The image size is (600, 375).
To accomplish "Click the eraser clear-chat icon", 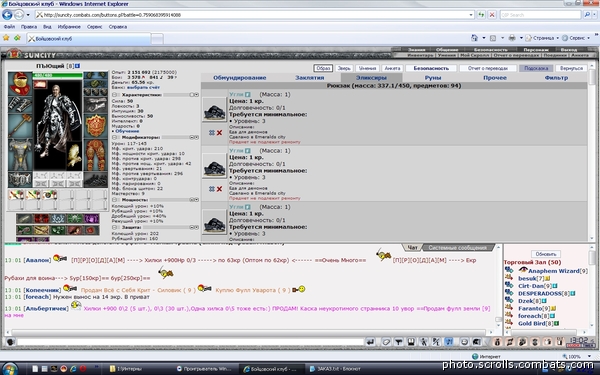I will 386,342.
